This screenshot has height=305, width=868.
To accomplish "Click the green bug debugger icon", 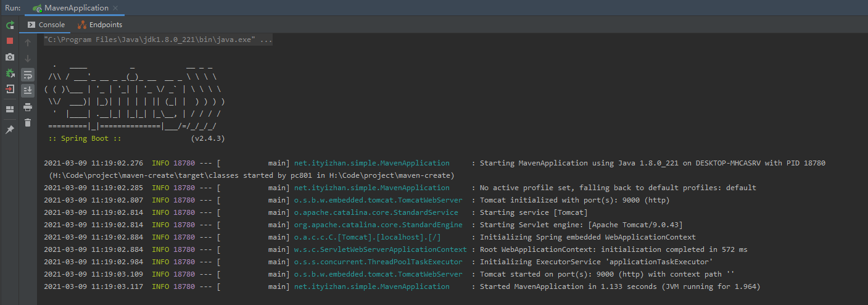I will coord(10,73).
